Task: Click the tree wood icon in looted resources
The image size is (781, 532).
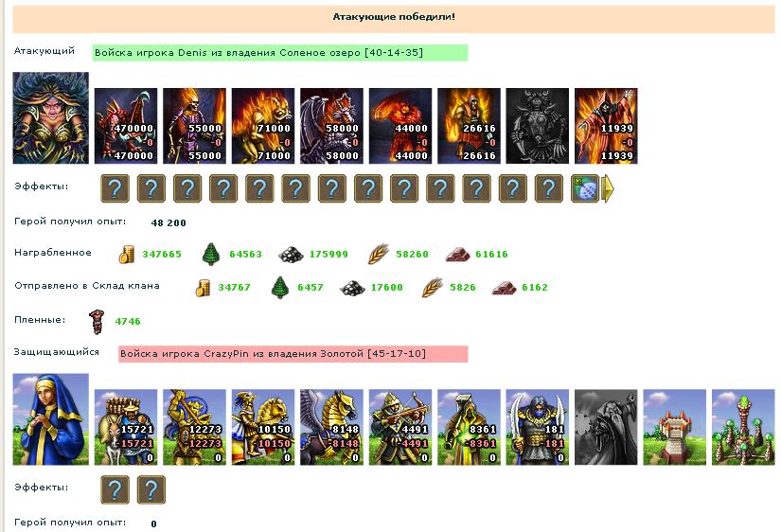Action: (x=211, y=254)
